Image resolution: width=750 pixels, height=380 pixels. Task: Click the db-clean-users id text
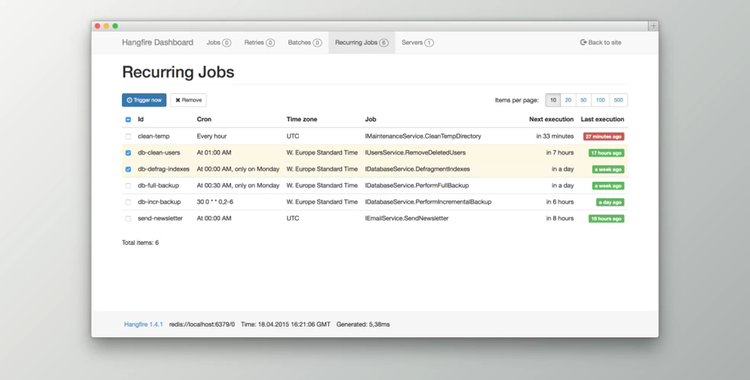tap(159, 153)
